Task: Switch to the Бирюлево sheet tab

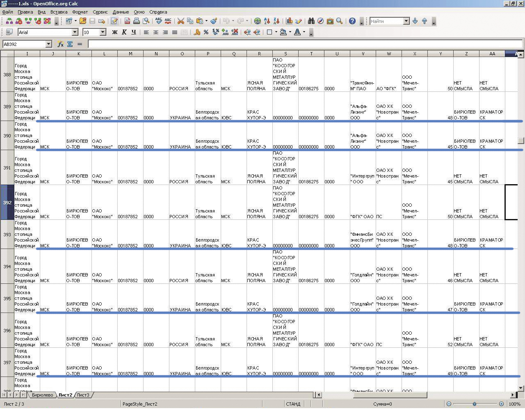Action: pos(42,395)
